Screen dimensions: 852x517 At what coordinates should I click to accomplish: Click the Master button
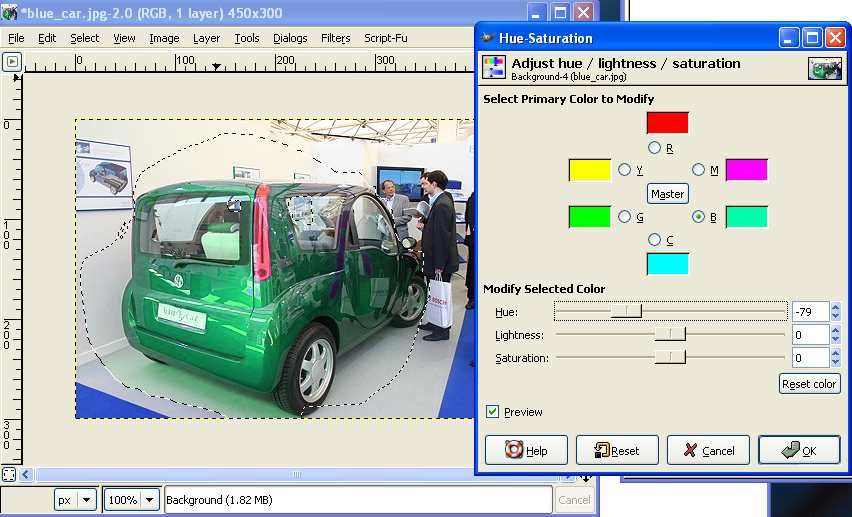pyautogui.click(x=668, y=194)
